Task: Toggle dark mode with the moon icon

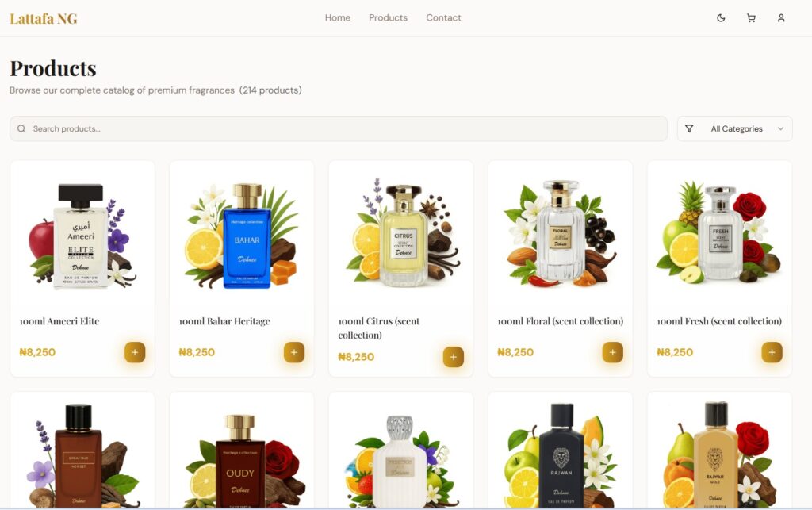Action: pos(721,18)
